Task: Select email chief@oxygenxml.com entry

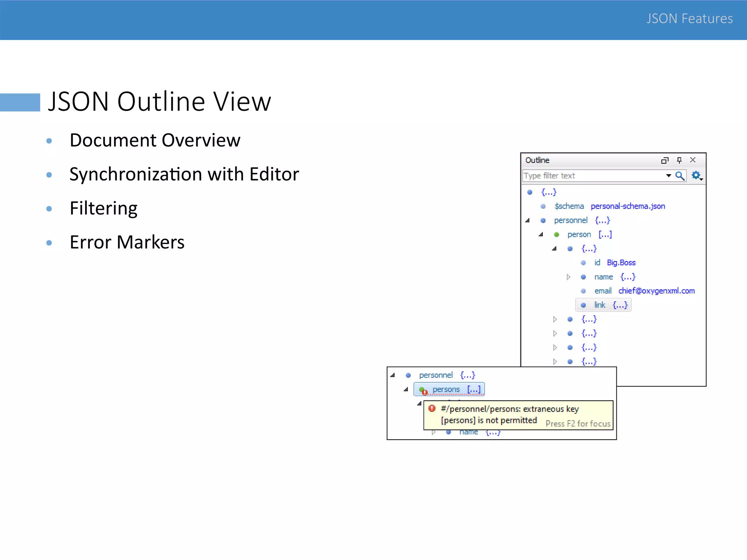Action: pos(645,291)
